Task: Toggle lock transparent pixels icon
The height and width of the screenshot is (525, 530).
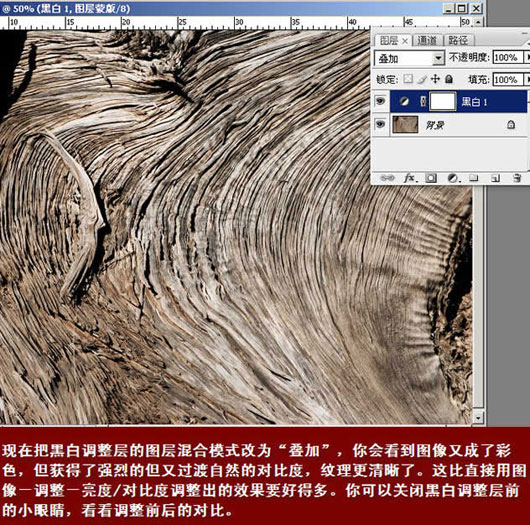Action: click(408, 79)
